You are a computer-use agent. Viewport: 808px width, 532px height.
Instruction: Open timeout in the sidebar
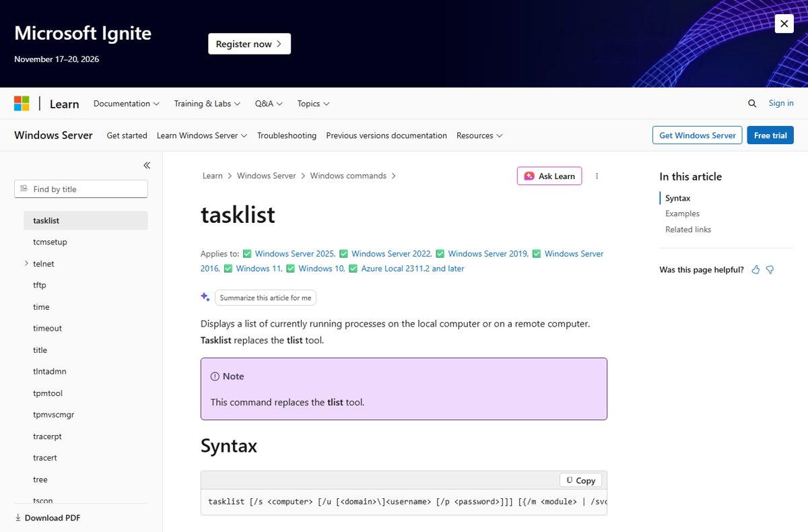(47, 328)
